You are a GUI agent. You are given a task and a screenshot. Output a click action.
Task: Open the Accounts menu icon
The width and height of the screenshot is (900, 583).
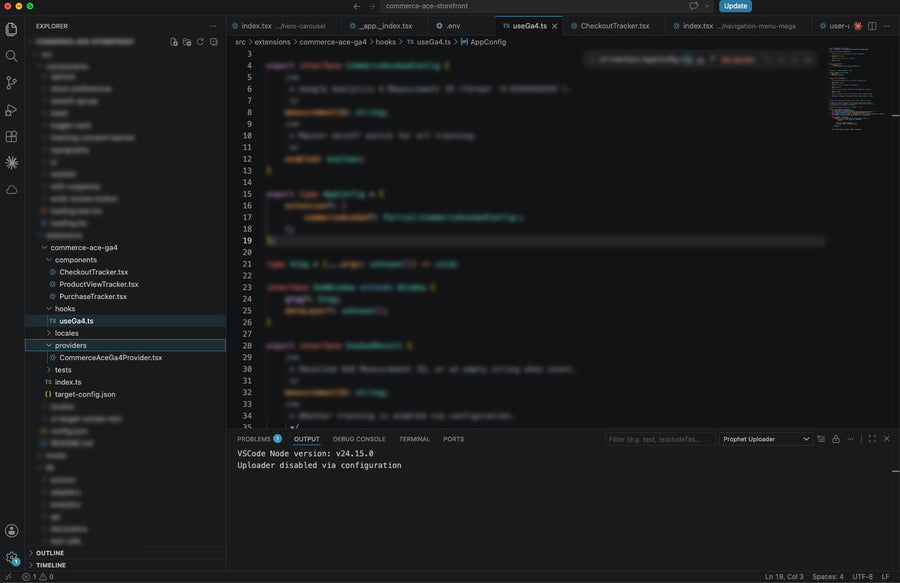[11, 531]
